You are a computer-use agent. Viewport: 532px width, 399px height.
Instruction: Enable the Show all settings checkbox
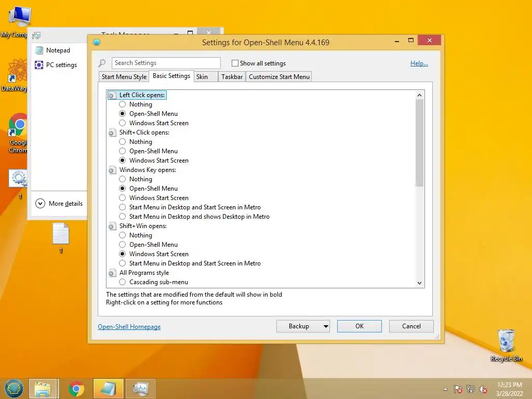pyautogui.click(x=235, y=63)
